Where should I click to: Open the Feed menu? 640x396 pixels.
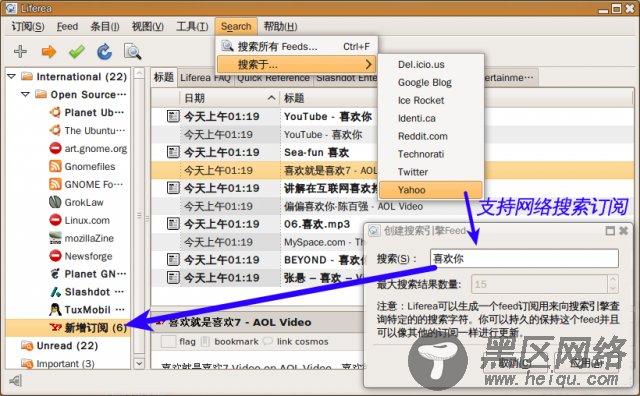tap(67, 27)
